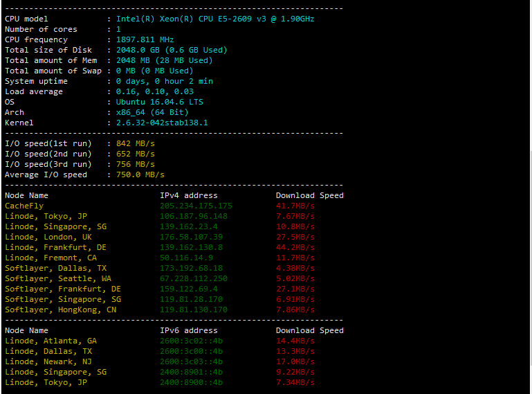Click the download speed 27.1MB/s

[x=295, y=289]
